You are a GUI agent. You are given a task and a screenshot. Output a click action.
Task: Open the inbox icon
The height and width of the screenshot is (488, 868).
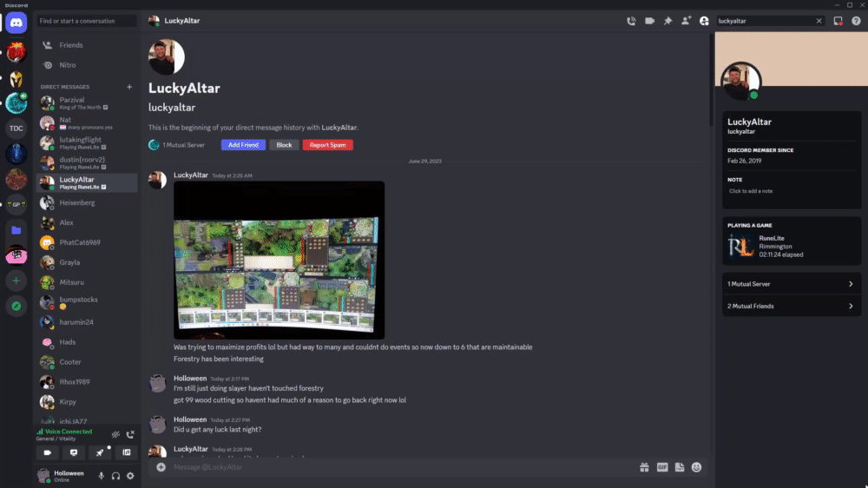pos(838,21)
